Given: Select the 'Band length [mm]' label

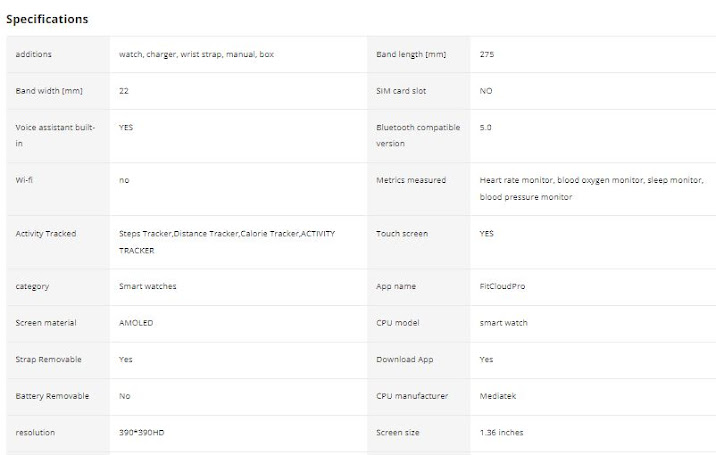Looking at the screenshot, I should click(x=411, y=54).
